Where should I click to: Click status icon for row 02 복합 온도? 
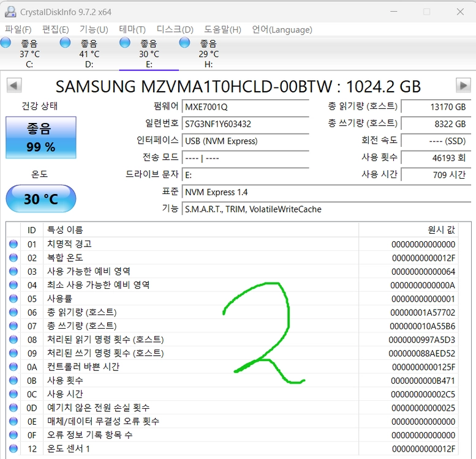(13, 258)
